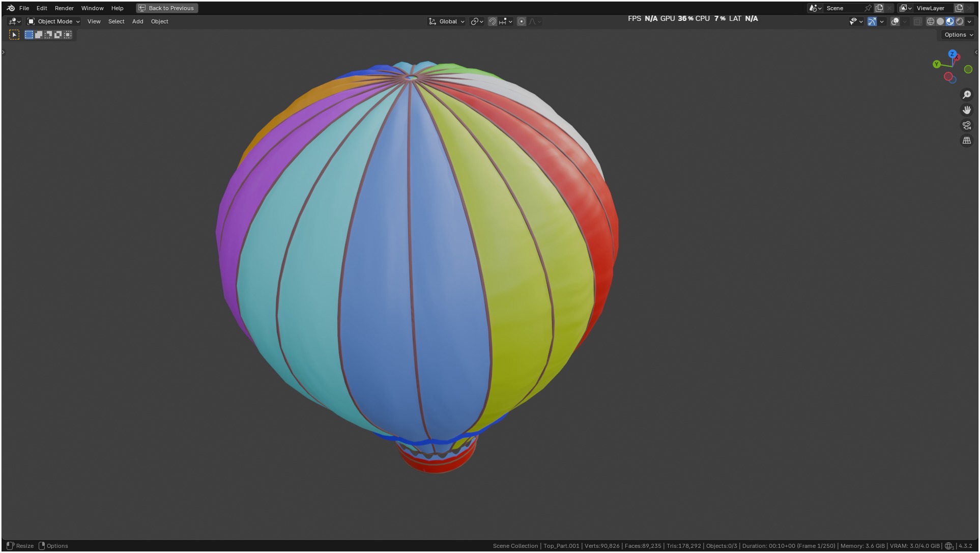Click the Top_Part.001 status text

pos(561,546)
